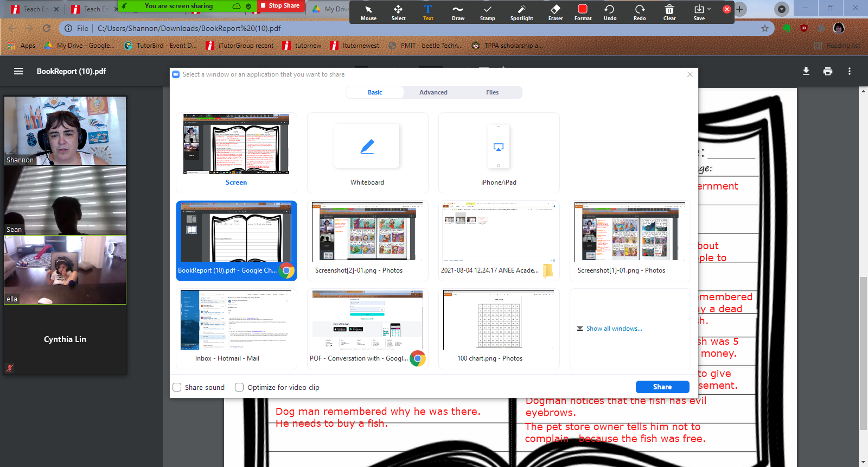Switch to the Basic share tab
This screenshot has width=868, height=467.
tap(375, 92)
